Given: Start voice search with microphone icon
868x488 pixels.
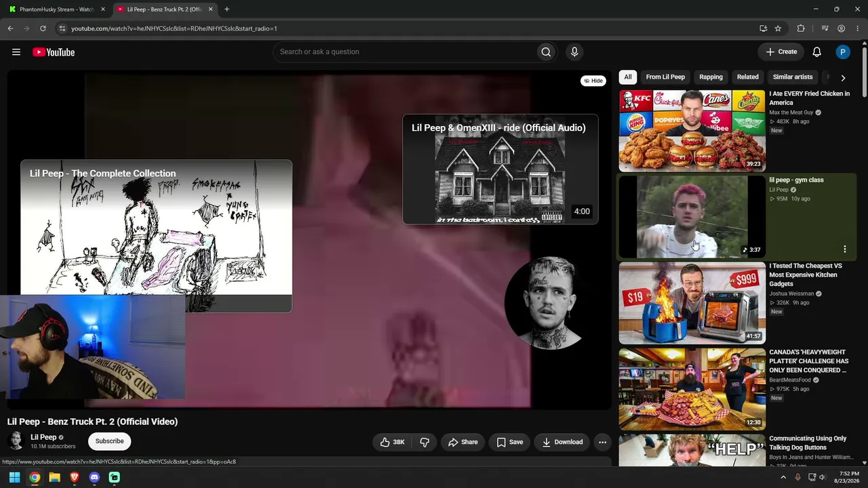Looking at the screenshot, I should pyautogui.click(x=574, y=52).
